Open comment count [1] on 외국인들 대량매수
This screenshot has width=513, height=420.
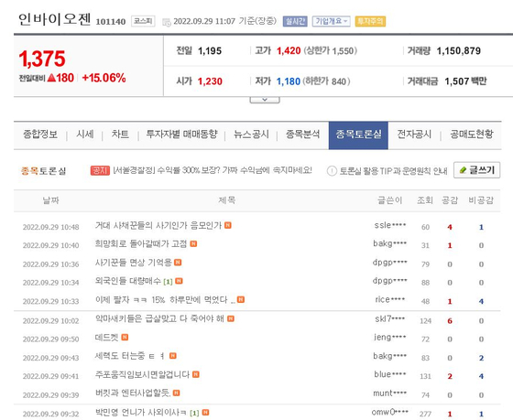pyautogui.click(x=168, y=282)
